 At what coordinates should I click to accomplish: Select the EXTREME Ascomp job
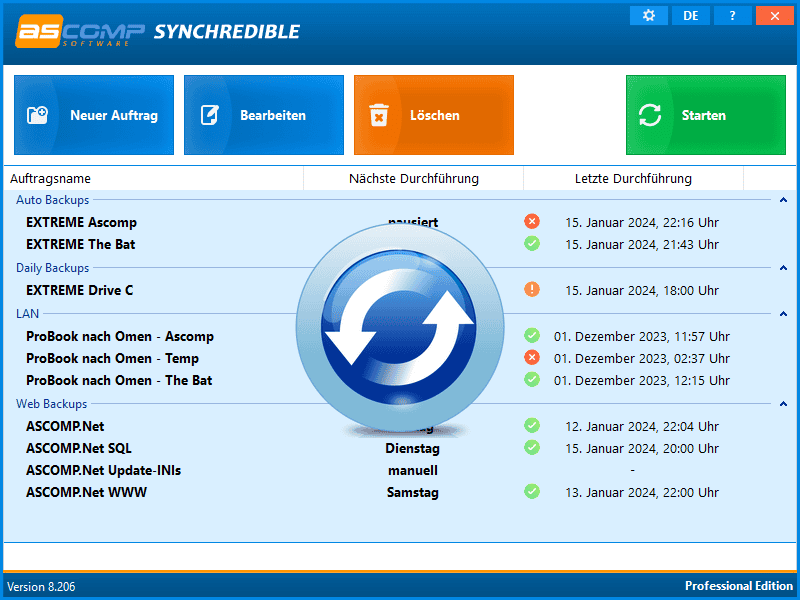tap(82, 222)
